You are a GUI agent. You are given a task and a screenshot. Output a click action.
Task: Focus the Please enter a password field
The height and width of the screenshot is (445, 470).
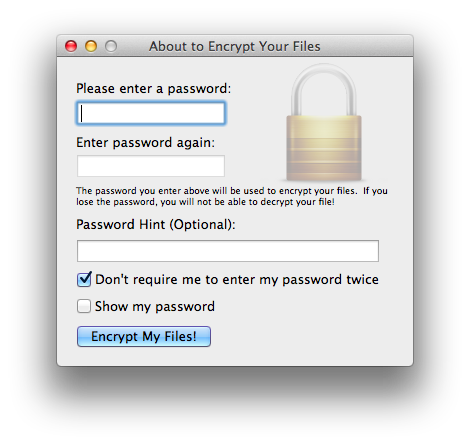tap(151, 113)
